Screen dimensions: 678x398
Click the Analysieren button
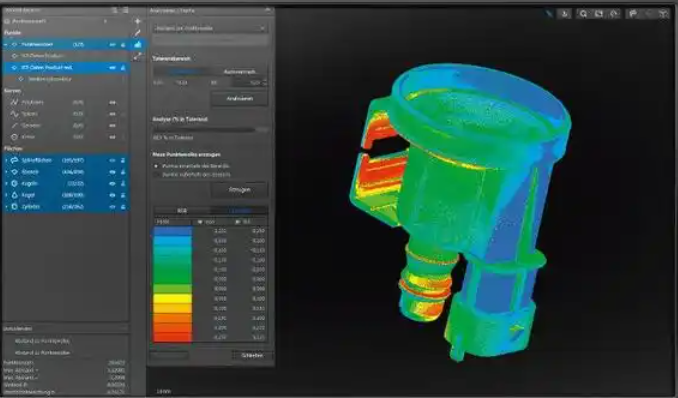pyautogui.click(x=239, y=99)
